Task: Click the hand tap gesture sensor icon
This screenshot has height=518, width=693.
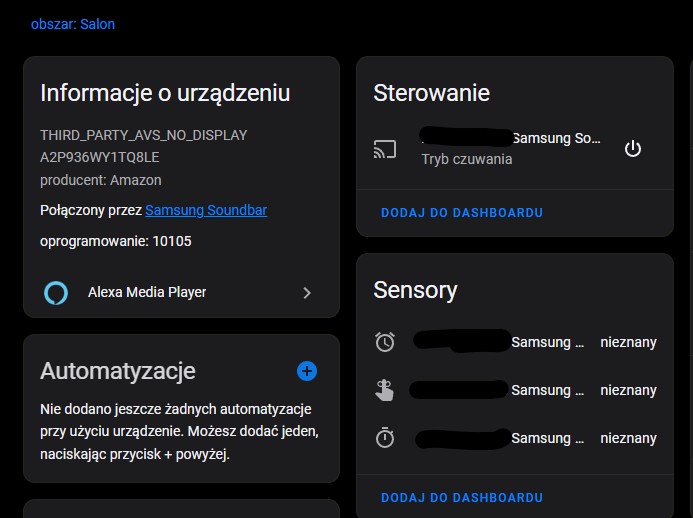Action: click(385, 390)
